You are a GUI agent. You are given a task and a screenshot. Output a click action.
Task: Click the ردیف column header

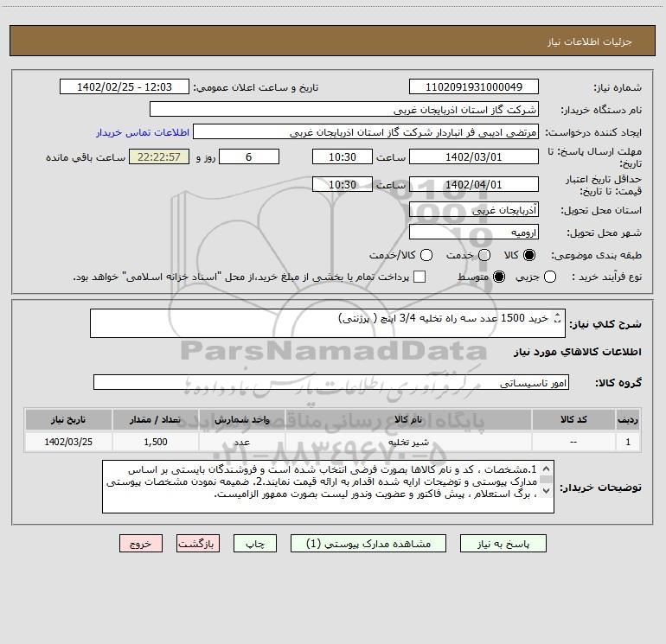click(628, 419)
